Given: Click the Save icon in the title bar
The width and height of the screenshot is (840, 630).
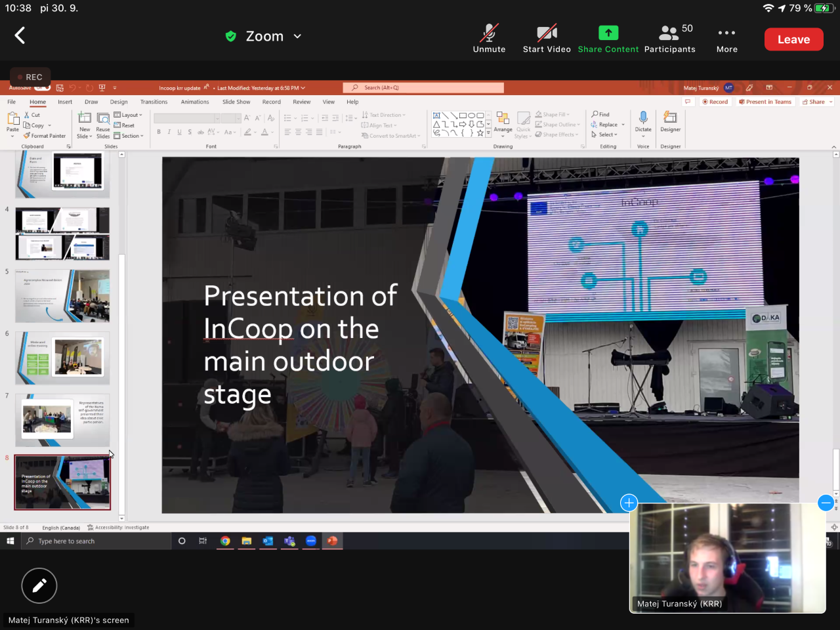Looking at the screenshot, I should click(60, 88).
